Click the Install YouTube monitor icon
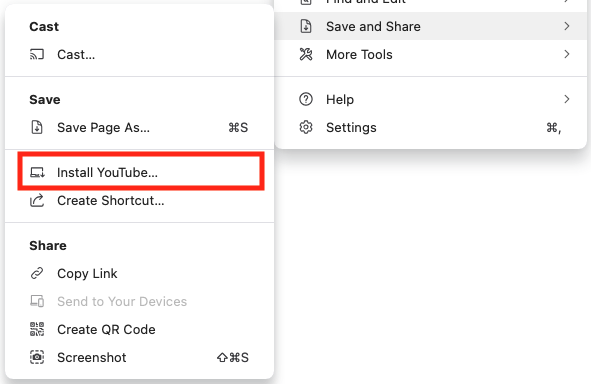Viewport: 591px width, 384px height. pos(37,173)
